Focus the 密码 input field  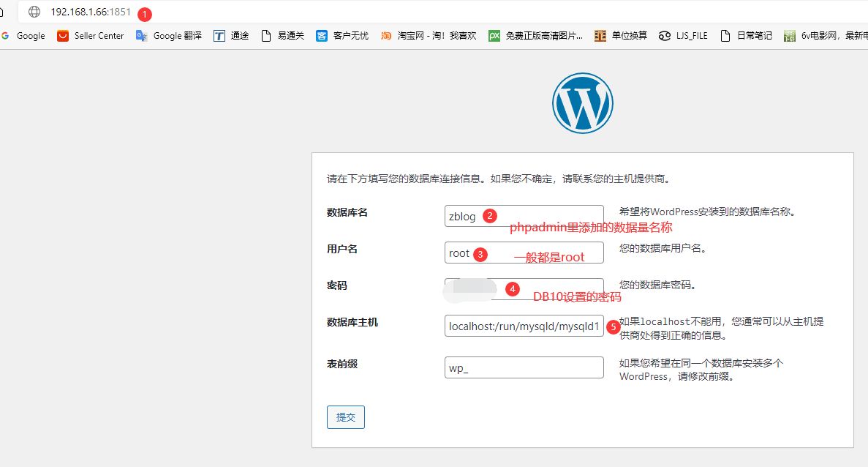(x=524, y=289)
